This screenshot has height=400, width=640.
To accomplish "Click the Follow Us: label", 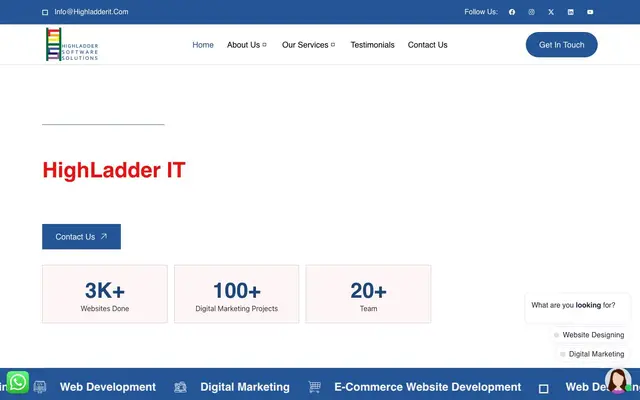I will tap(481, 12).
